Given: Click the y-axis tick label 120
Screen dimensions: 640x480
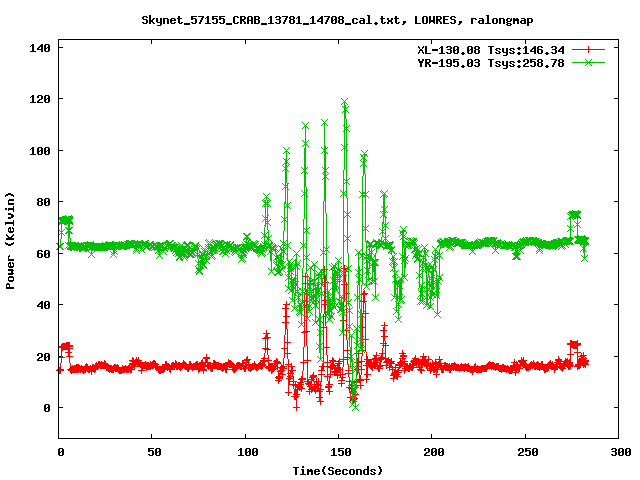Looking at the screenshot, I should click(x=40, y=99).
